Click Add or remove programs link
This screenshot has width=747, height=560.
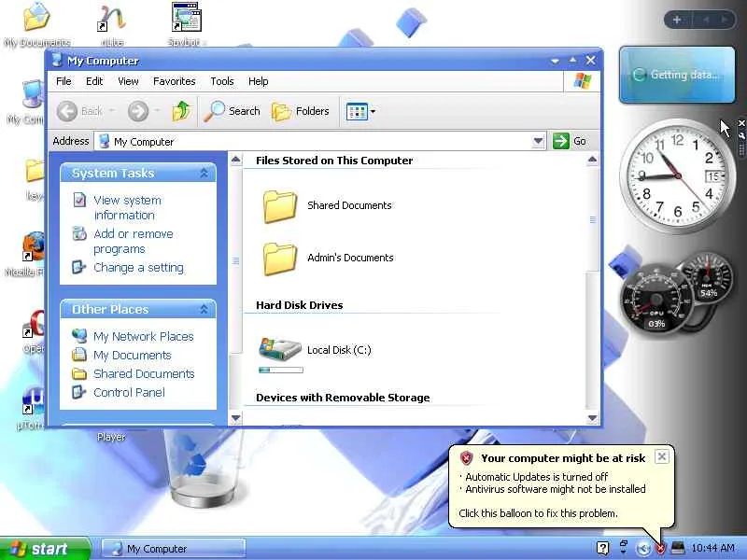(133, 242)
